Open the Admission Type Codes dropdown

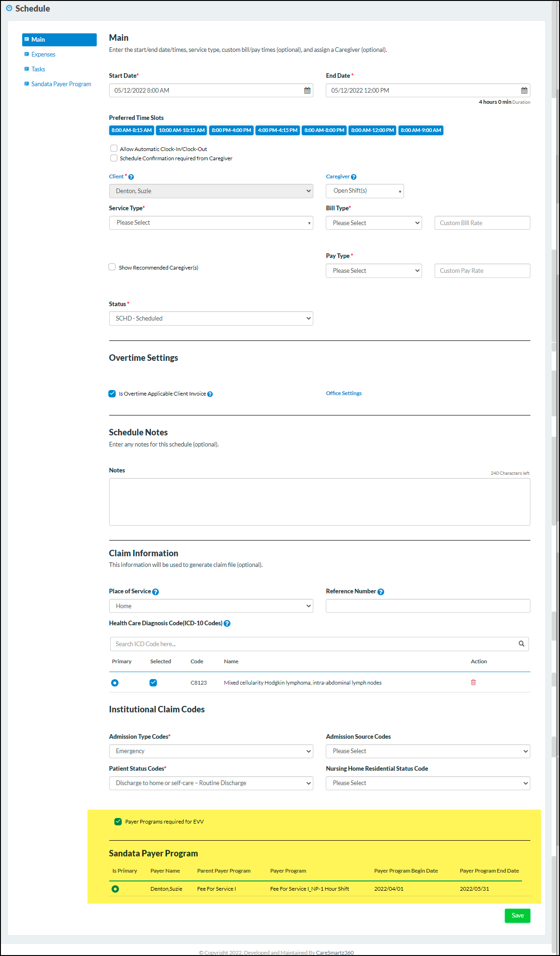[x=211, y=751]
